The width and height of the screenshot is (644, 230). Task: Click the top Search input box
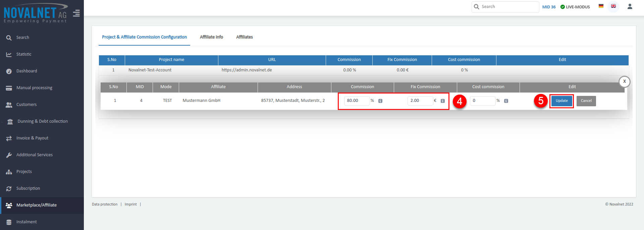click(508, 7)
